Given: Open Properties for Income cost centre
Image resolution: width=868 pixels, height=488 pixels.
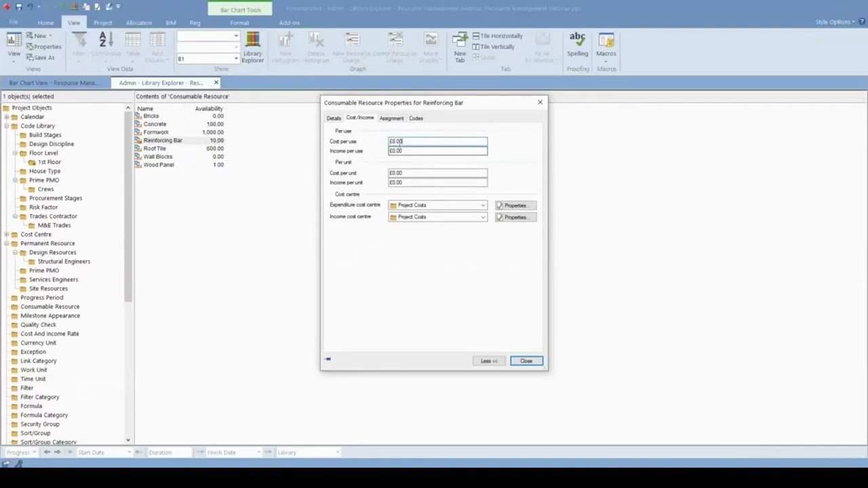Looking at the screenshot, I should (x=515, y=217).
